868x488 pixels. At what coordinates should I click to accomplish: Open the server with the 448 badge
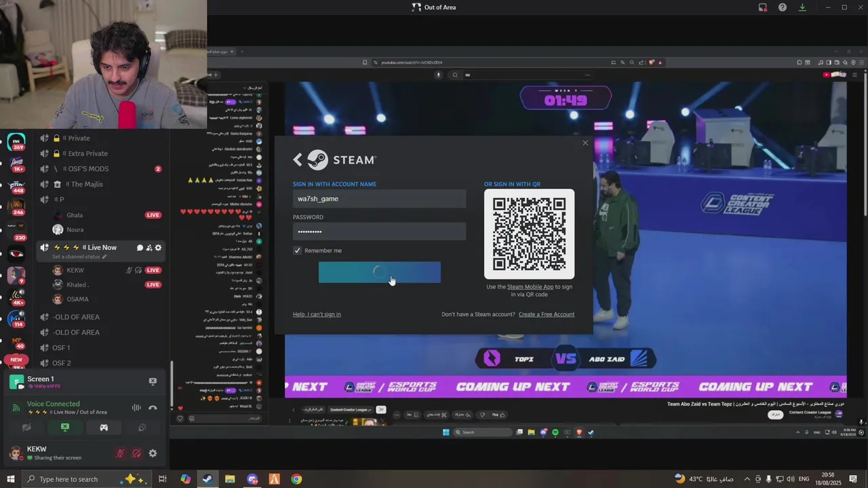click(17, 184)
